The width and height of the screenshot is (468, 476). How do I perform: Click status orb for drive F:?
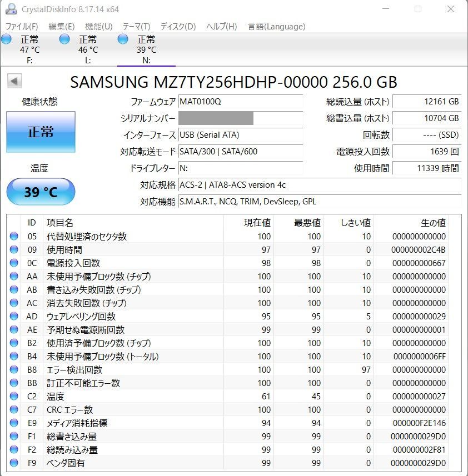point(6,39)
